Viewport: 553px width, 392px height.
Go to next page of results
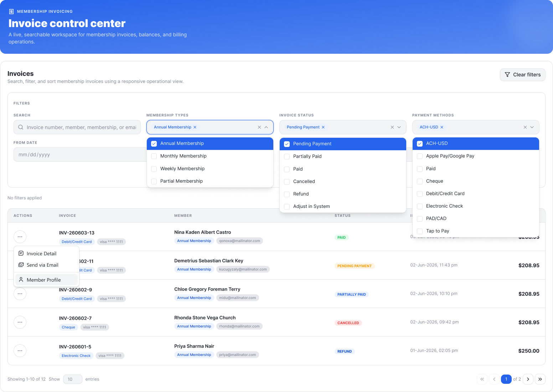coord(528,379)
